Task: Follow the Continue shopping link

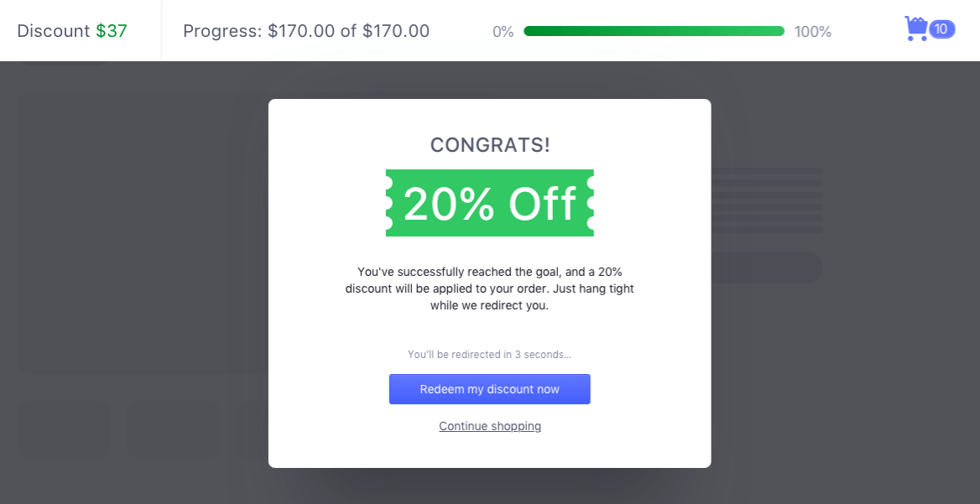Action: pyautogui.click(x=490, y=426)
